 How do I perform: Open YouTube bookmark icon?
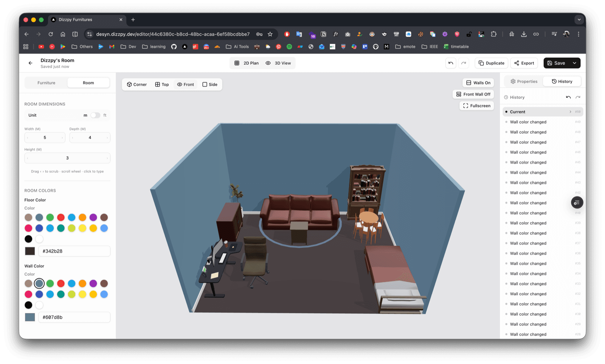click(41, 46)
